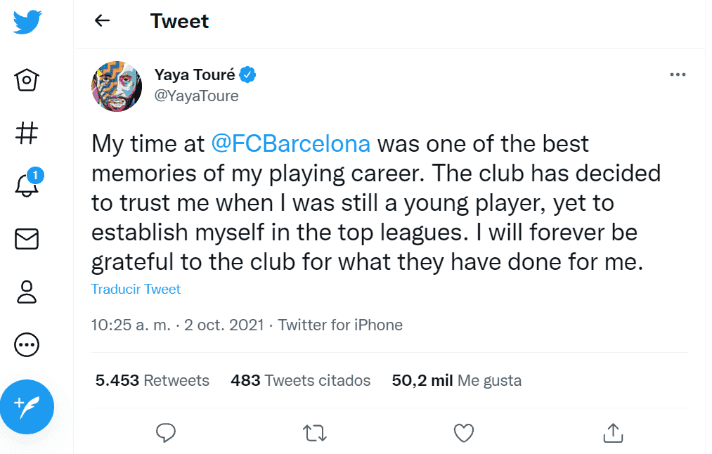The image size is (712, 454).
Task: View the 483 Tweets citados
Action: (x=300, y=380)
